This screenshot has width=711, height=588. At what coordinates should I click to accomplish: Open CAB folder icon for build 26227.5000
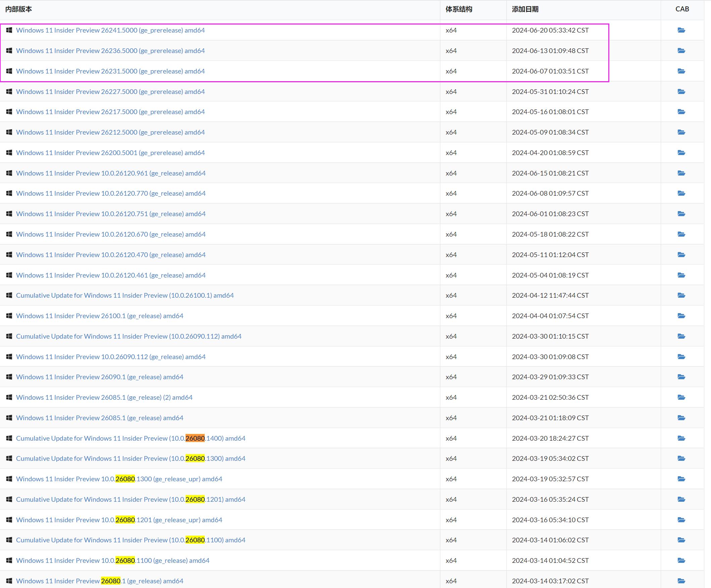tap(681, 91)
